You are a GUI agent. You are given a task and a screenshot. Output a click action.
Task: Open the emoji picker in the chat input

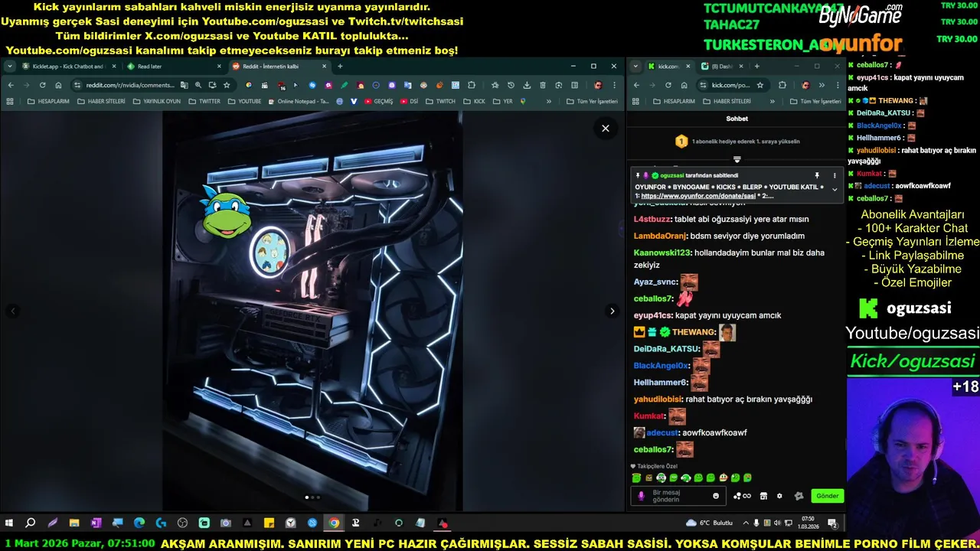716,496
